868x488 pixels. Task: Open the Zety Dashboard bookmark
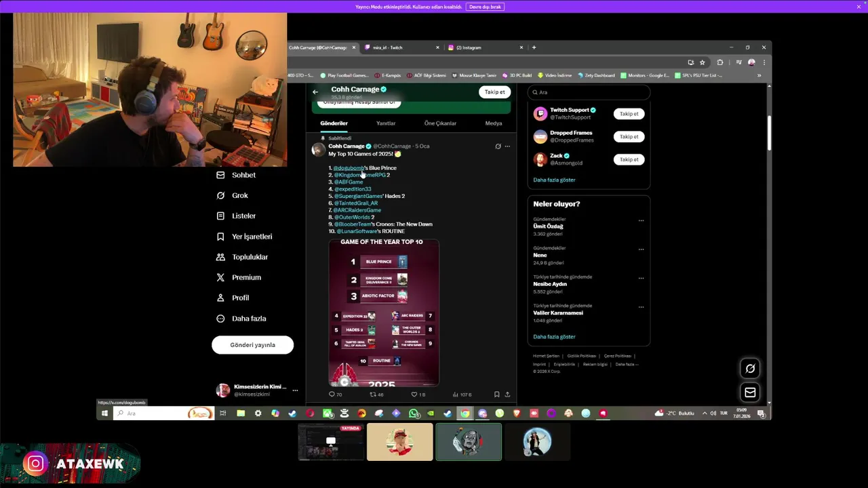pyautogui.click(x=595, y=75)
